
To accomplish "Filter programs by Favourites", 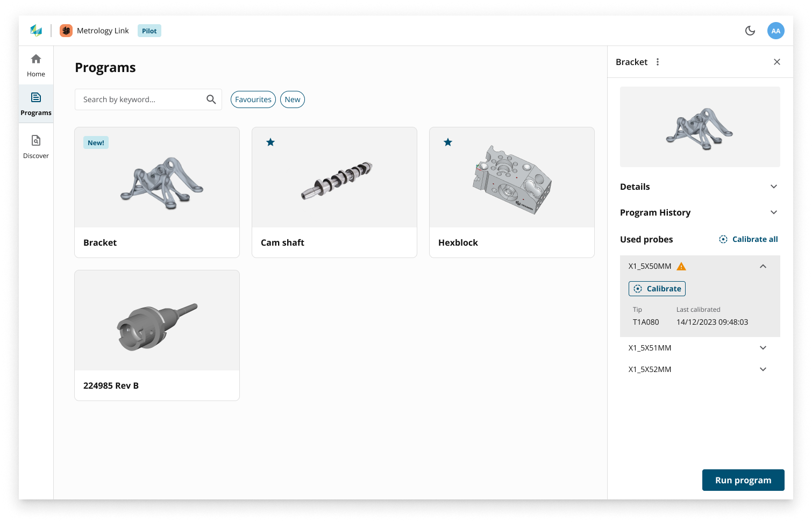I will [x=253, y=99].
